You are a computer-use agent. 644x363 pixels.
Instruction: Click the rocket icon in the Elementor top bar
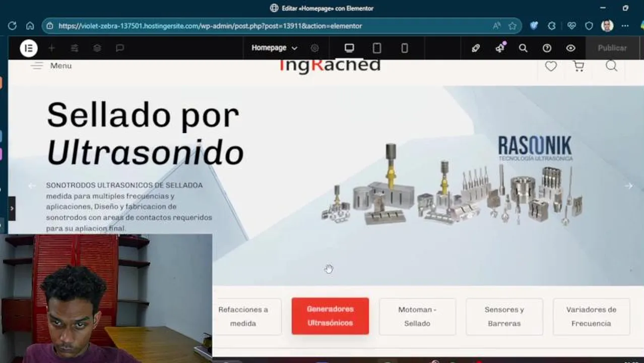click(x=476, y=48)
